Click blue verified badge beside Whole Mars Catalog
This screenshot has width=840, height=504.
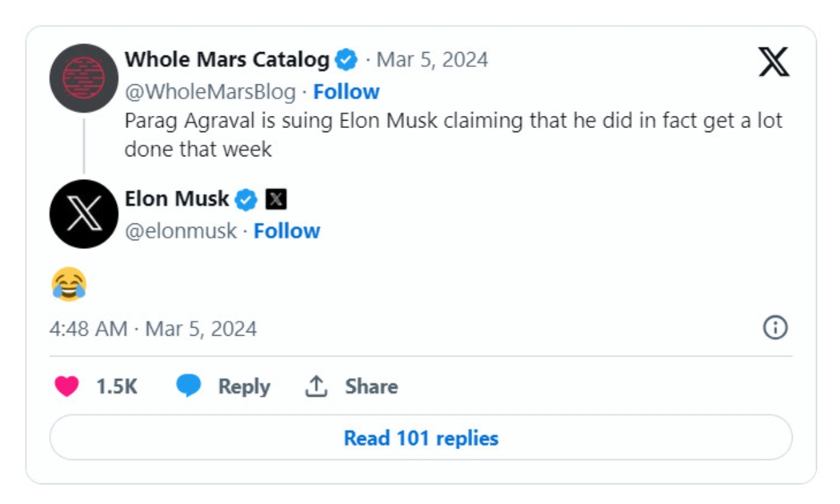tap(346, 60)
